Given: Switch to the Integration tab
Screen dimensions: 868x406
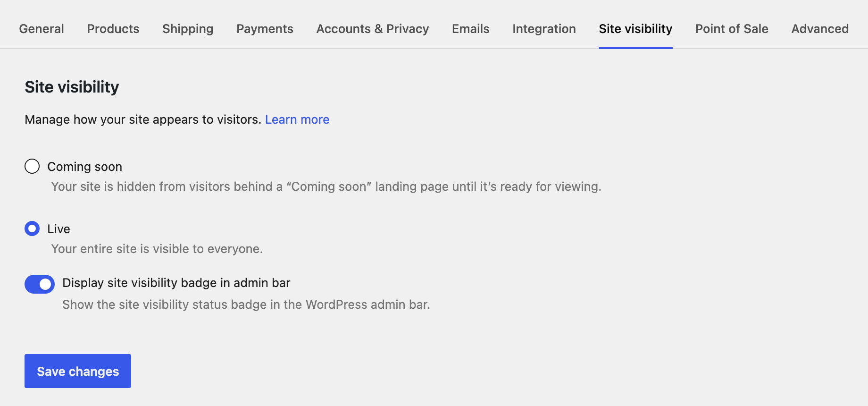Looking at the screenshot, I should (544, 29).
